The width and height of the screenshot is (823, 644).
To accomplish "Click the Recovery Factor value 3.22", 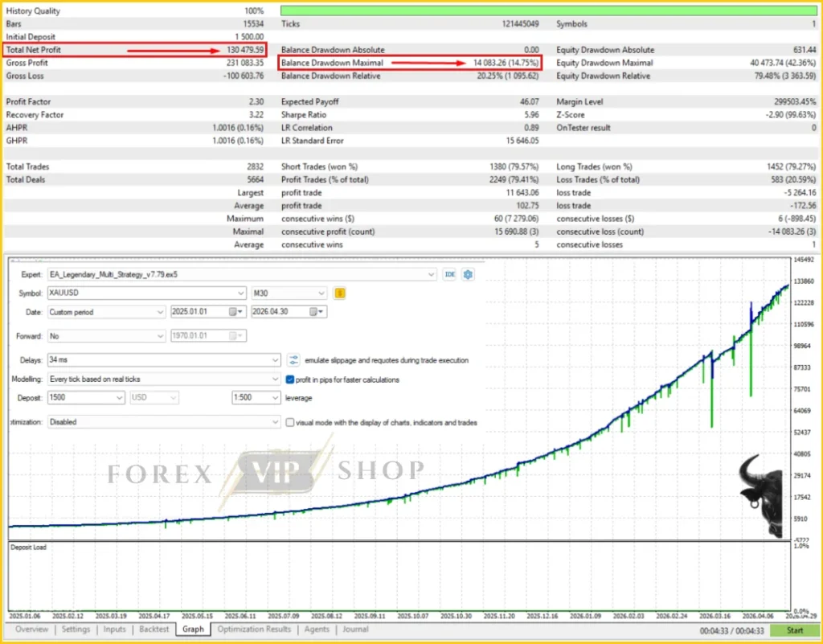I will [x=256, y=114].
